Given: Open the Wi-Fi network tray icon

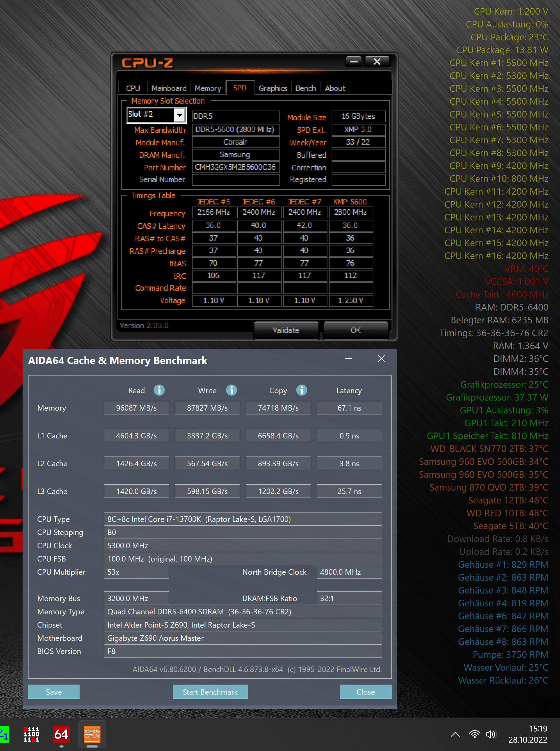Looking at the screenshot, I should pos(474,734).
